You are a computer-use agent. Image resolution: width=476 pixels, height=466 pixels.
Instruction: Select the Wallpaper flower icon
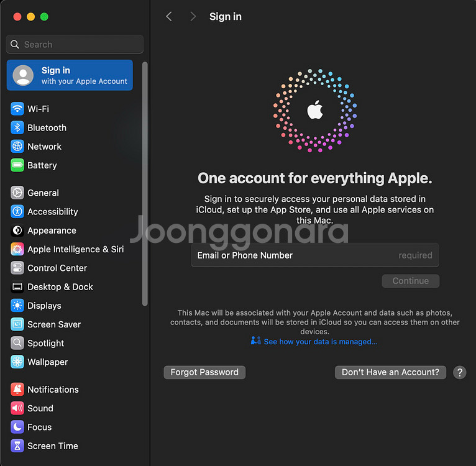coord(17,362)
